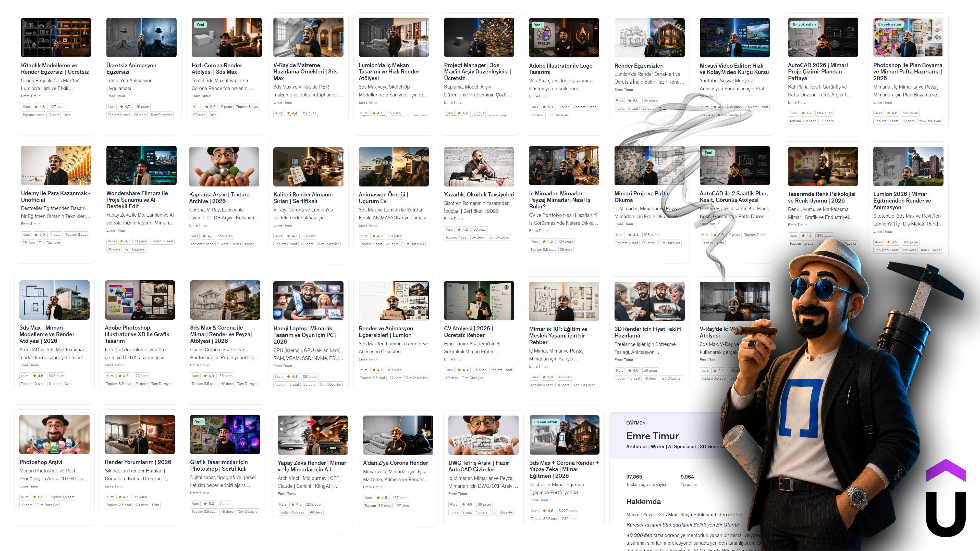980x551 pixels.
Task: Select the AutoCAD 2026 Mimari Proje thumbnail
Action: point(823,37)
